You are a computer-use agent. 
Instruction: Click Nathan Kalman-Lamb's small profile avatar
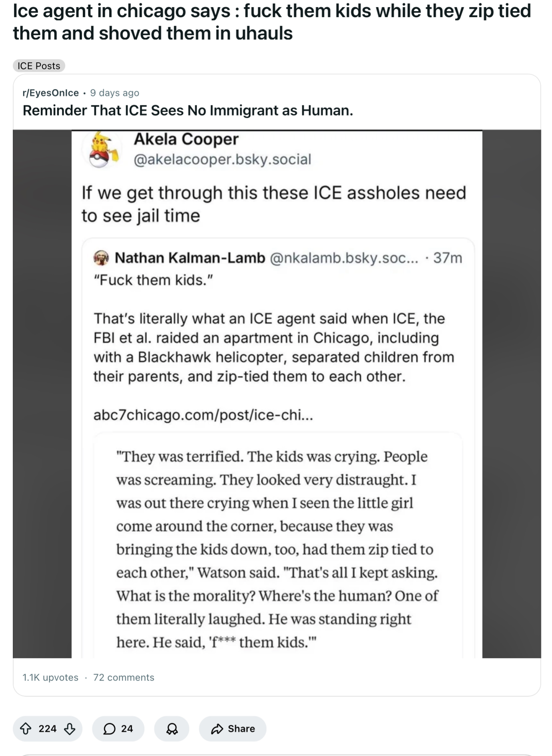[x=101, y=258]
